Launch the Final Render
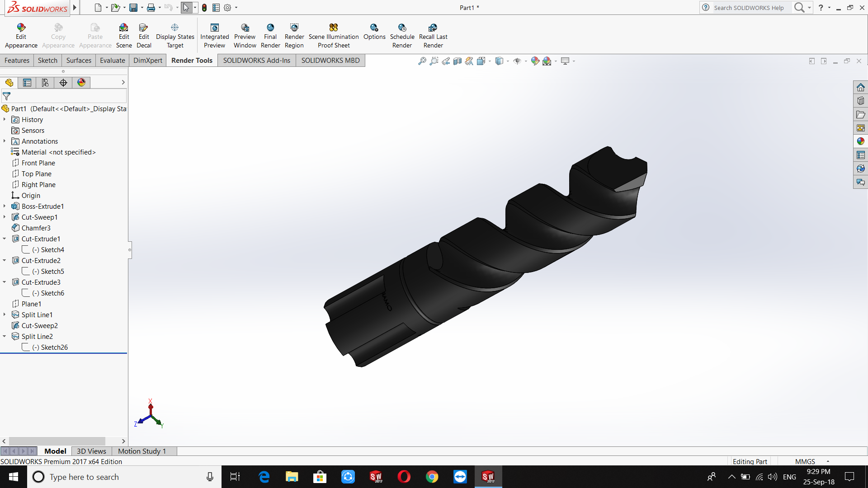Viewport: 868px width, 488px height. pos(270,36)
